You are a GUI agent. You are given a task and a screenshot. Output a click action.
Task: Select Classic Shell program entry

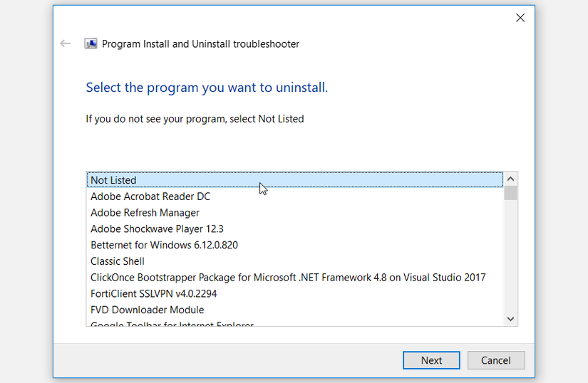click(x=295, y=261)
